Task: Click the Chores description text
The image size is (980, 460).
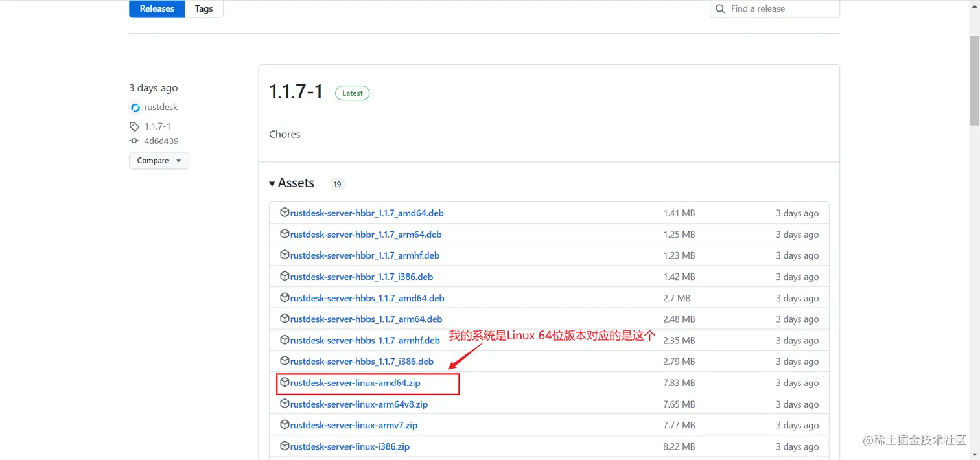Action: coord(285,134)
